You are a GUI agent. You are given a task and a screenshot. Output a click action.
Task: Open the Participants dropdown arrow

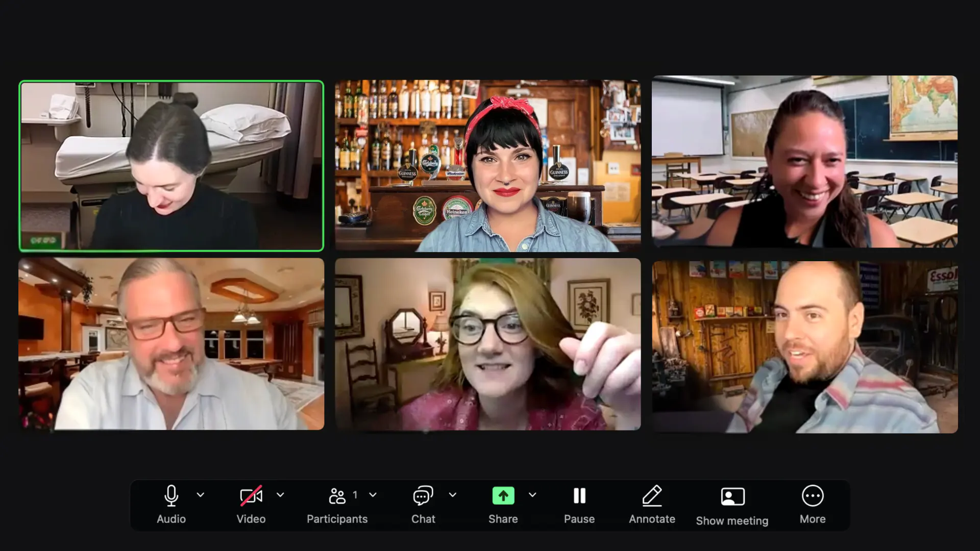[x=373, y=495]
